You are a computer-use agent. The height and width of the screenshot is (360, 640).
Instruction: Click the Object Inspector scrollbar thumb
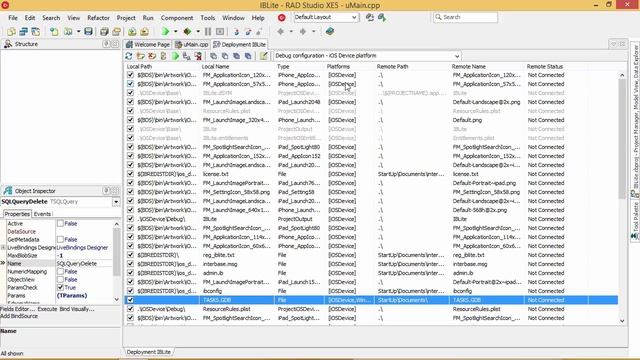click(116, 251)
